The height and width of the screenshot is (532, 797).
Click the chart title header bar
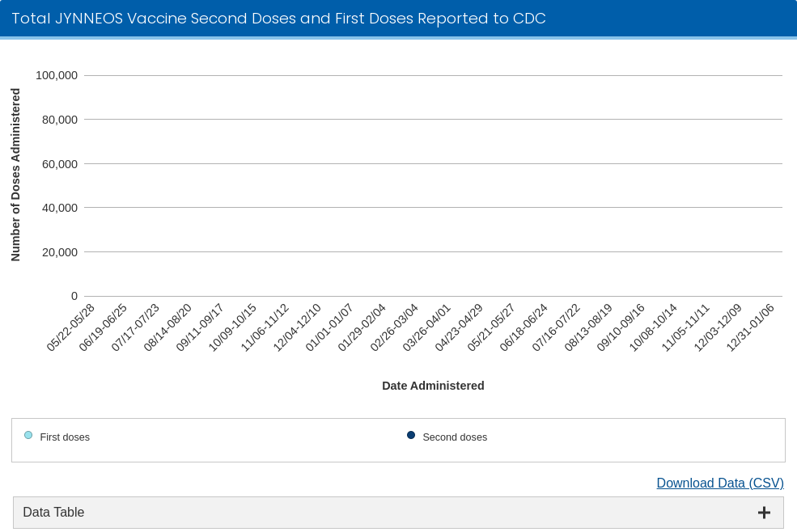click(x=278, y=19)
